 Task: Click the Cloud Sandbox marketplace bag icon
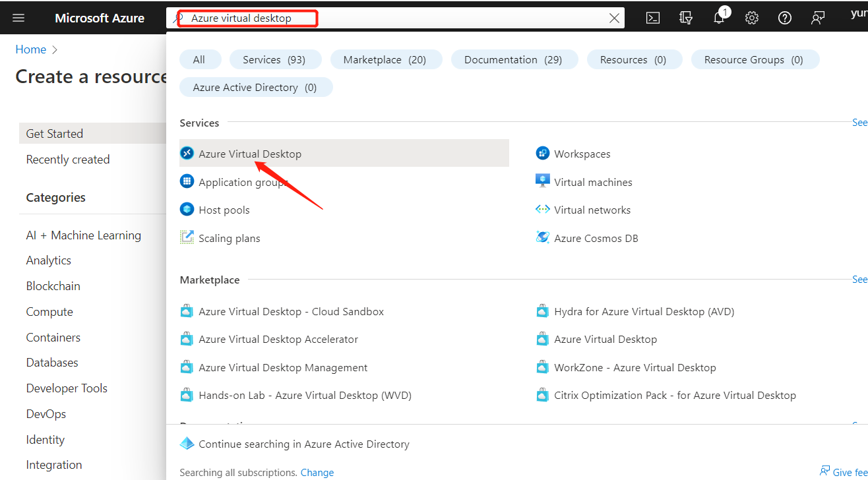[187, 311]
